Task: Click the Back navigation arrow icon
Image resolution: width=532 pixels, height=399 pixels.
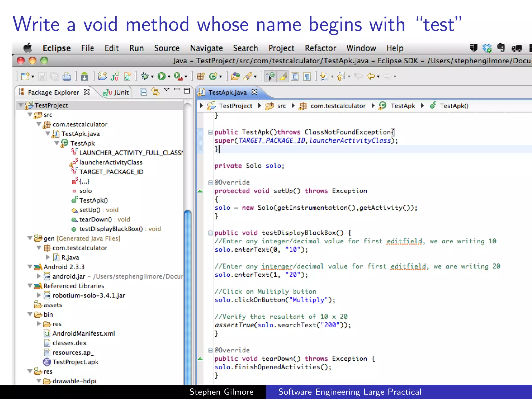Action: tap(371, 76)
